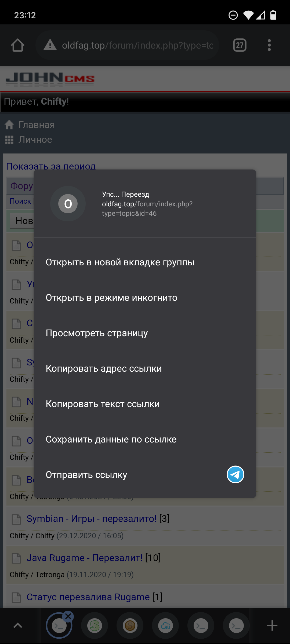Viewport: 290px width, 644px height.
Task: Choose 'Сохранить данные по ссылке'
Action: tap(111, 439)
